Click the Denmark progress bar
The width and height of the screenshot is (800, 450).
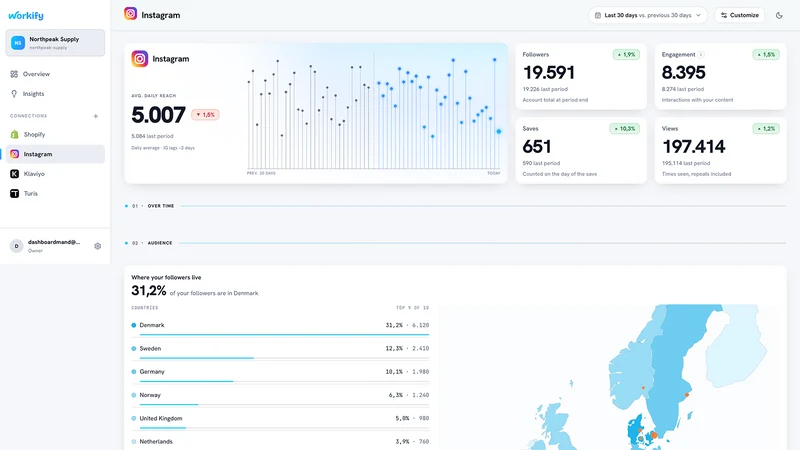(x=284, y=335)
